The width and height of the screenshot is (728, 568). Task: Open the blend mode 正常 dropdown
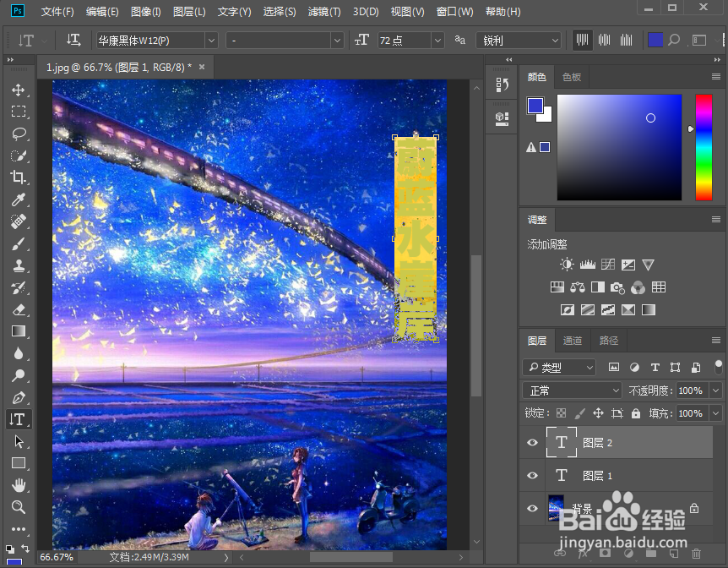[x=572, y=390]
